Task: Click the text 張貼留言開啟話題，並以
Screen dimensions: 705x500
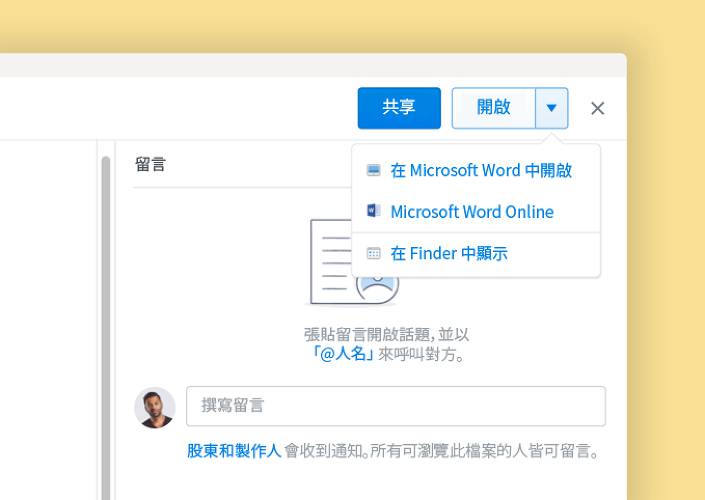Action: tap(386, 335)
